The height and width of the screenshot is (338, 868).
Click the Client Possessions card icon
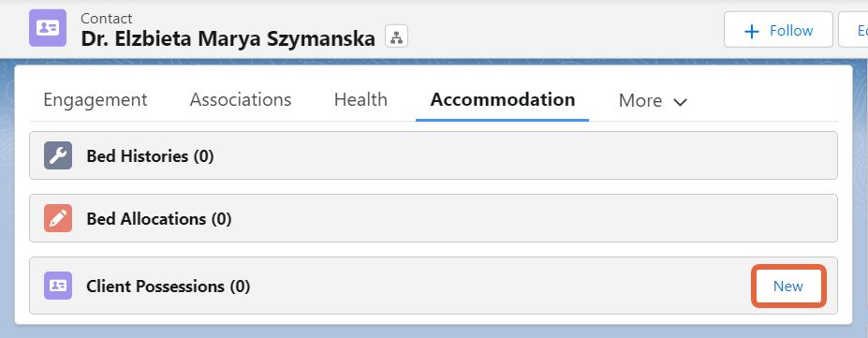click(58, 286)
